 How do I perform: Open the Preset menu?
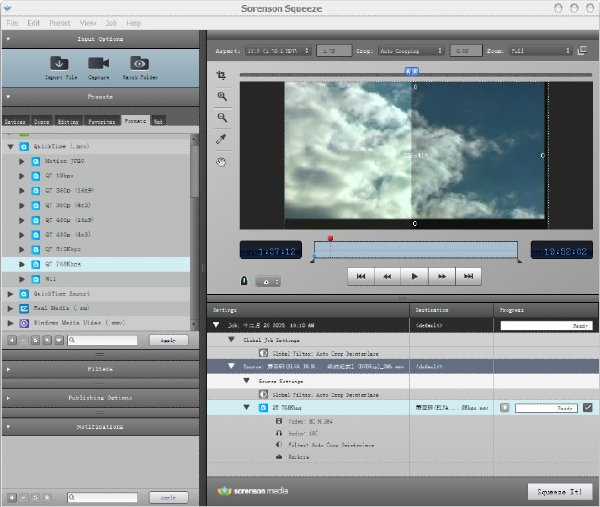pos(60,22)
